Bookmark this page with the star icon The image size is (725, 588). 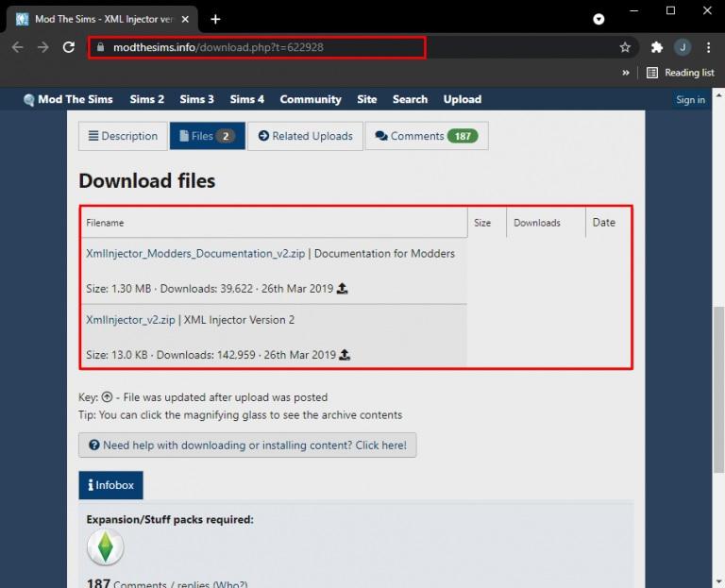tap(625, 47)
